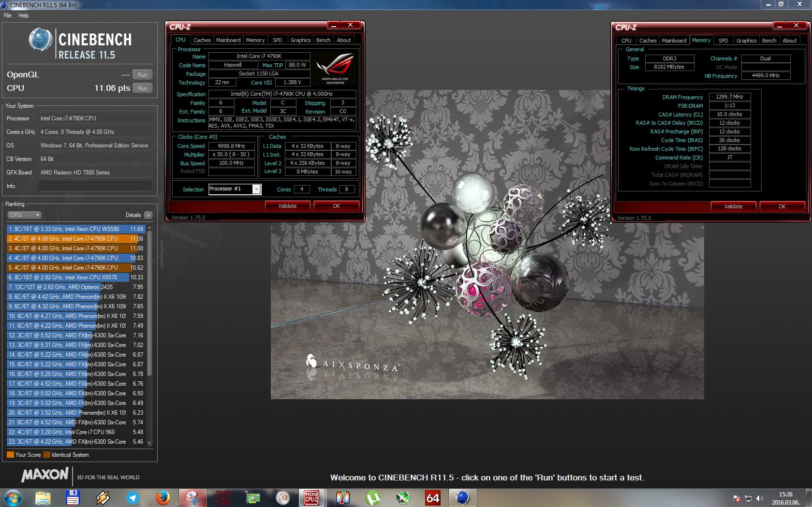The height and width of the screenshot is (507, 812).
Task: Click the Details arrow in the Ranking panel
Action: point(148,215)
